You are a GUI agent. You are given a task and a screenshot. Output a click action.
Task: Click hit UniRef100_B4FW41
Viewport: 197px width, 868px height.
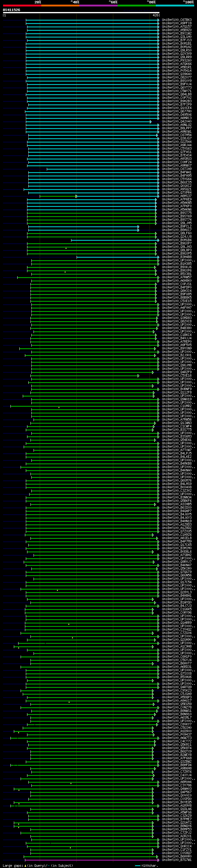click(x=177, y=172)
